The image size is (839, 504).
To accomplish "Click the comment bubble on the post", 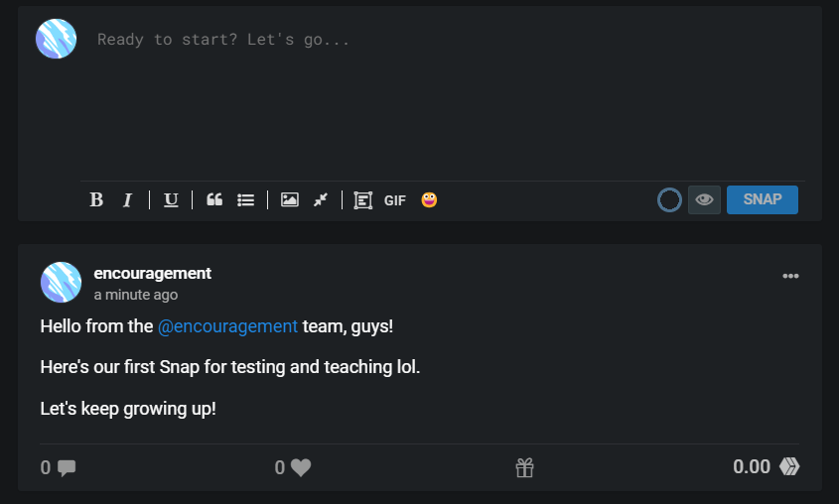I will coord(67,467).
